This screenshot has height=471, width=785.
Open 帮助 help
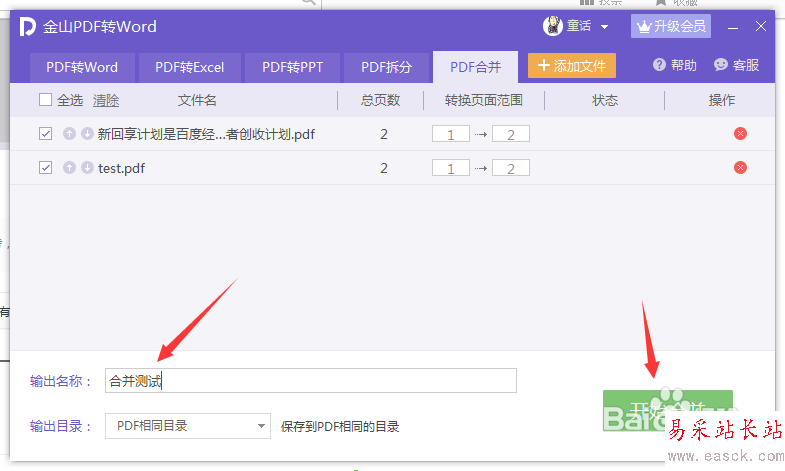[674, 65]
